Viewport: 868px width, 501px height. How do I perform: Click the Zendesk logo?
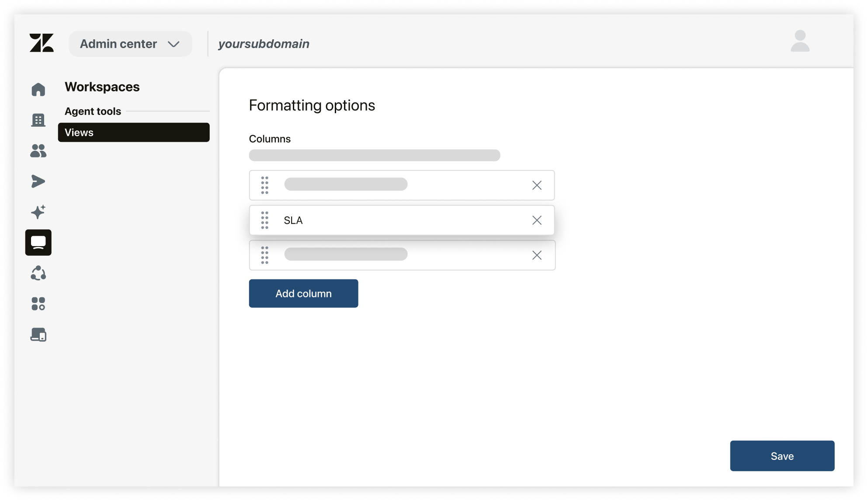[42, 43]
